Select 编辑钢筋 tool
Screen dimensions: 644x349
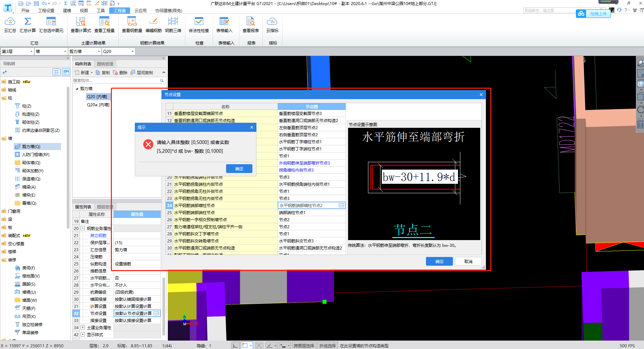154,25
